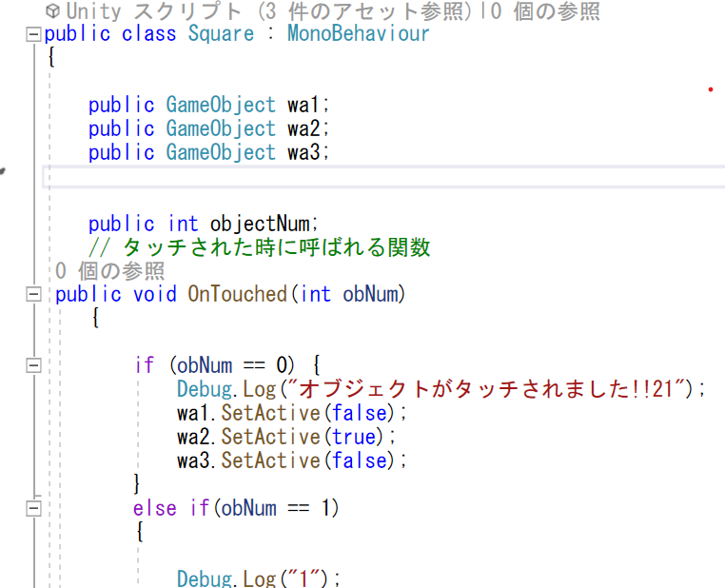
Task: Click the objectNum variable name
Action: coord(260,224)
